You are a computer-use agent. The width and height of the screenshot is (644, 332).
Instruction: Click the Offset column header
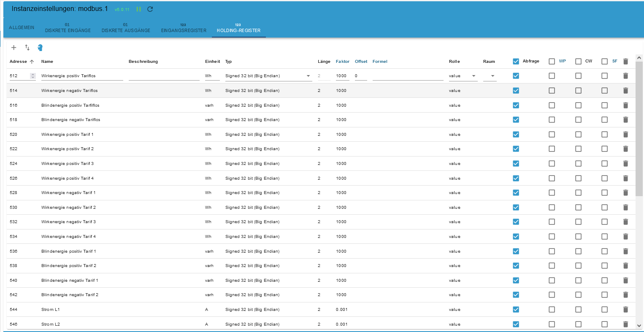click(x=361, y=62)
